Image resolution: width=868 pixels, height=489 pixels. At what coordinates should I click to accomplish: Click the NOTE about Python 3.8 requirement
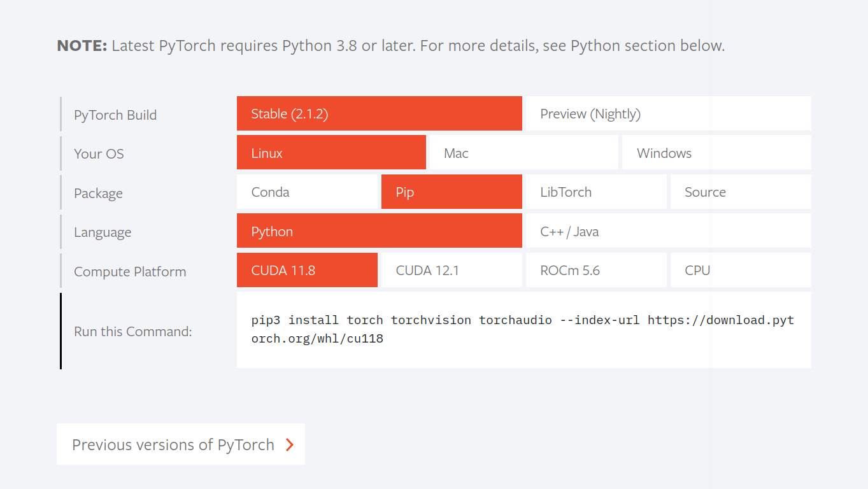click(x=391, y=46)
